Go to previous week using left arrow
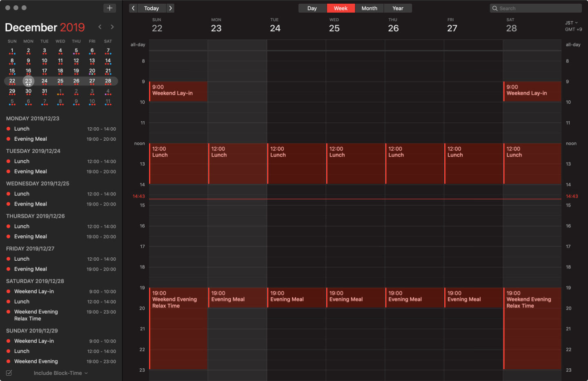The height and width of the screenshot is (381, 588). 133,8
